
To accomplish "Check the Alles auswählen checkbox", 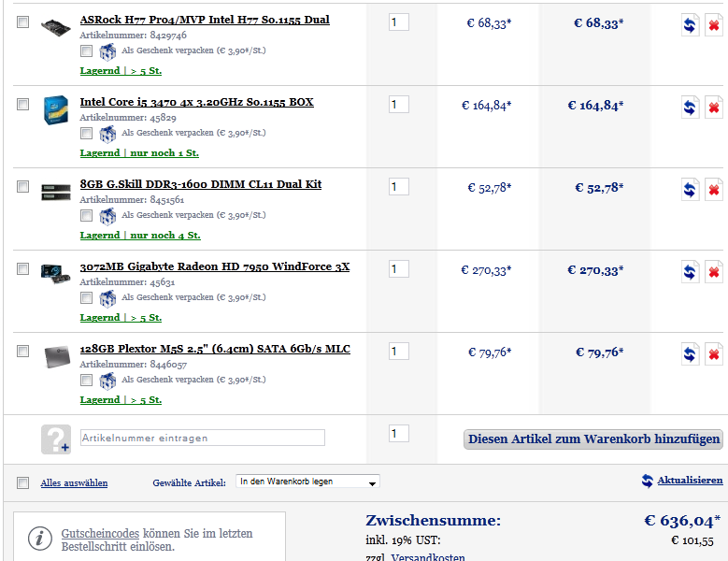I will pos(22,483).
